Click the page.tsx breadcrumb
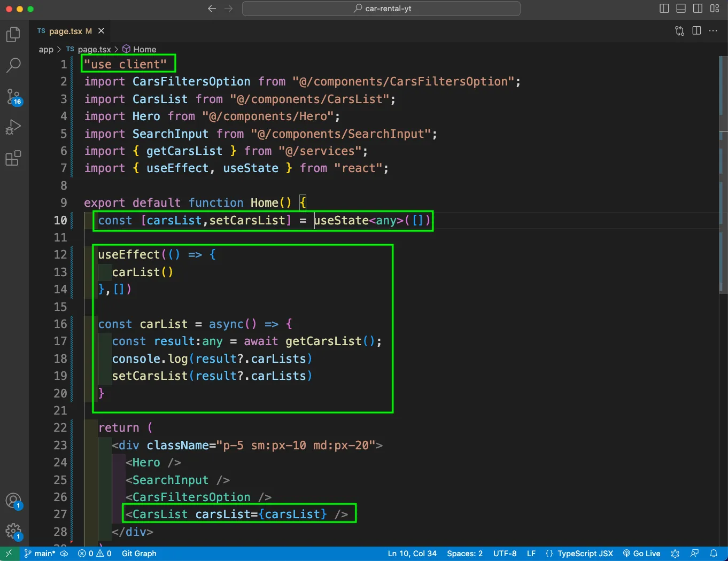Viewport: 728px width, 561px height. pyautogui.click(x=89, y=49)
